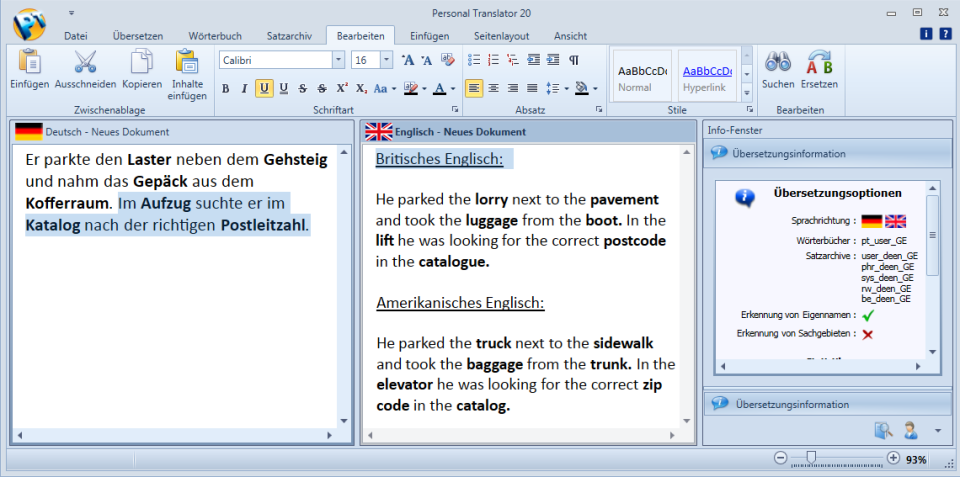This screenshot has height=477, width=960.
Task: Increase paragraph indent
Action: [553, 60]
